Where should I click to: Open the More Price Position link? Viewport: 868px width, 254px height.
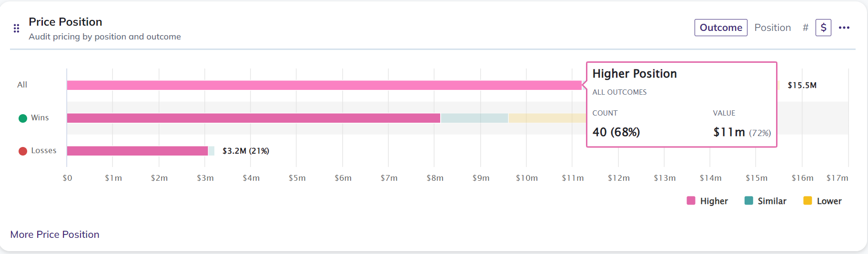point(55,234)
